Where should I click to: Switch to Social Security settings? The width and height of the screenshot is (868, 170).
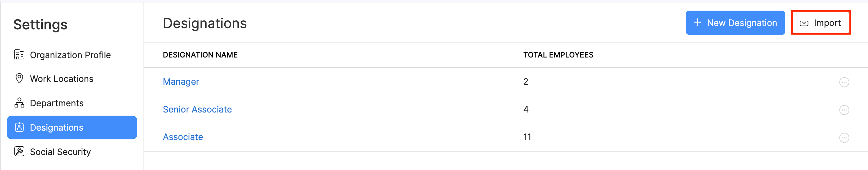pos(60,152)
